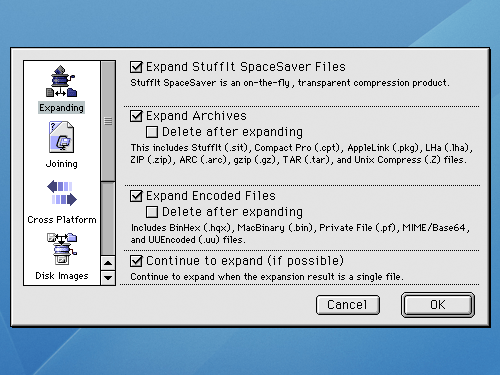500x375 pixels.
Task: Confirm settings with the OK button
Action: [438, 305]
